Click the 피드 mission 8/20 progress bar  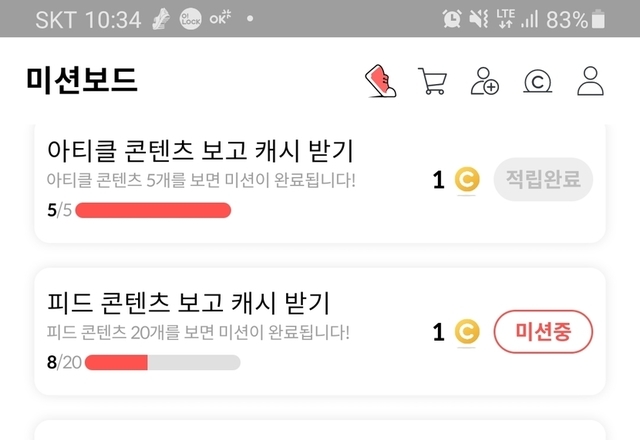click(x=162, y=361)
